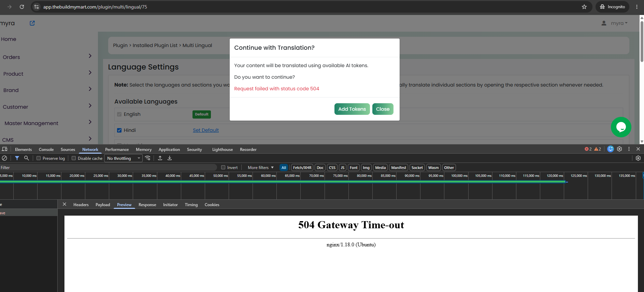Open the Sources tab
The width and height of the screenshot is (644, 292).
tap(68, 150)
